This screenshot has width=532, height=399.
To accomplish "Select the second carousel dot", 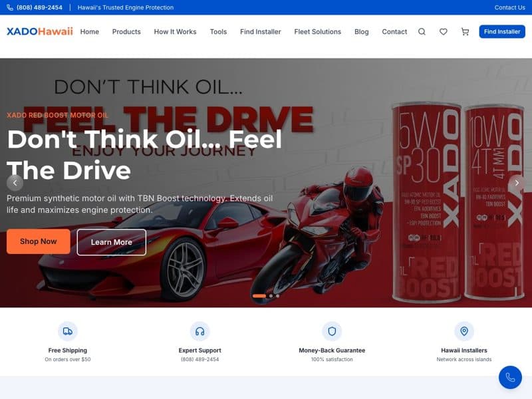I will (271, 296).
